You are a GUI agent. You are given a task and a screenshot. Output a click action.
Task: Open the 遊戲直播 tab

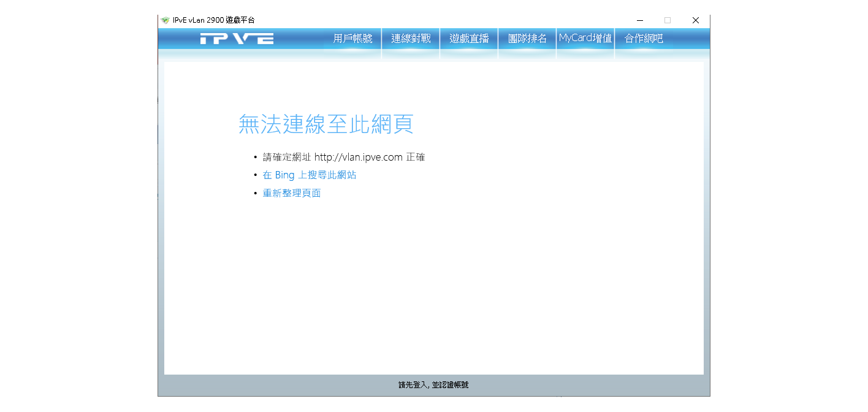click(469, 39)
